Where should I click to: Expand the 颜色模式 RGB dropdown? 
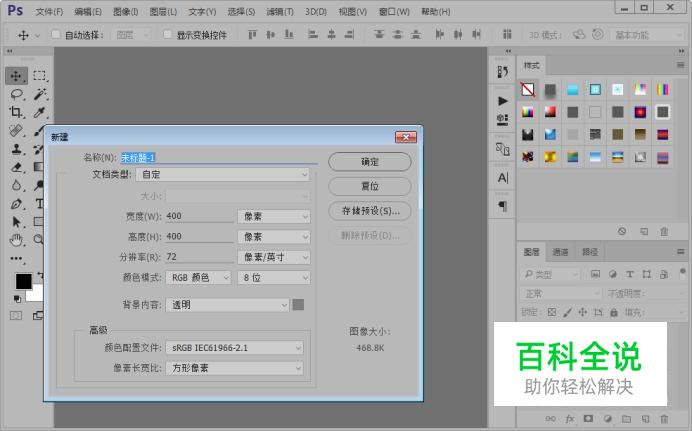click(199, 278)
